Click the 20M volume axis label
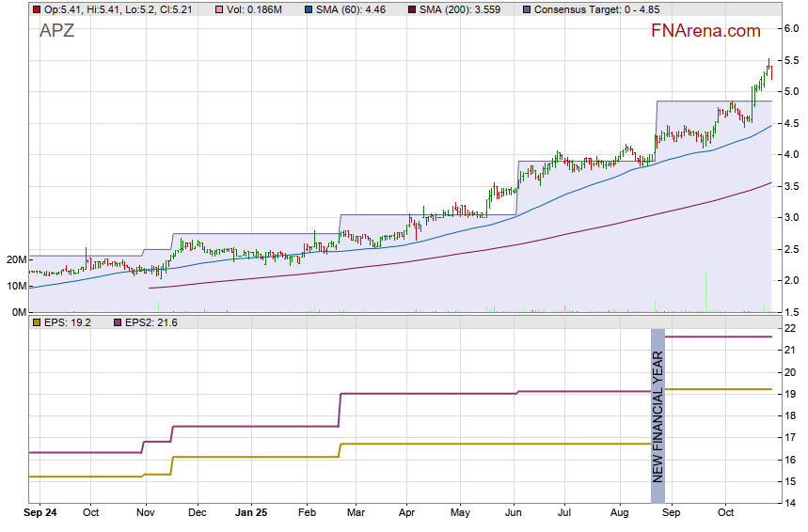The width and height of the screenshot is (808, 532). (15, 259)
